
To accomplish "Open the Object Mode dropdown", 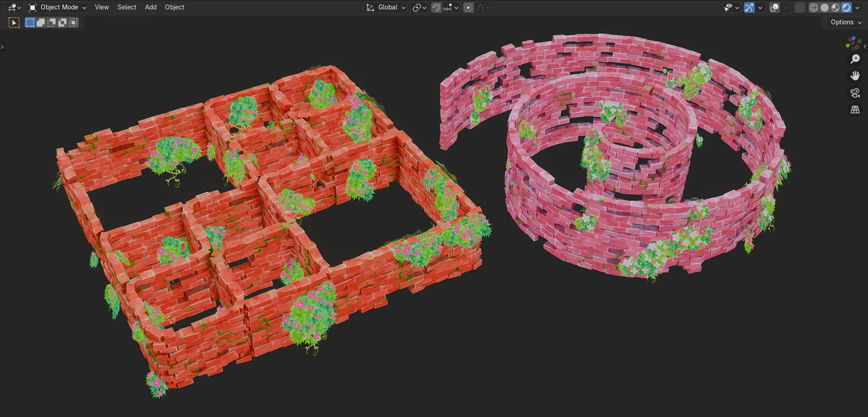I will [58, 8].
